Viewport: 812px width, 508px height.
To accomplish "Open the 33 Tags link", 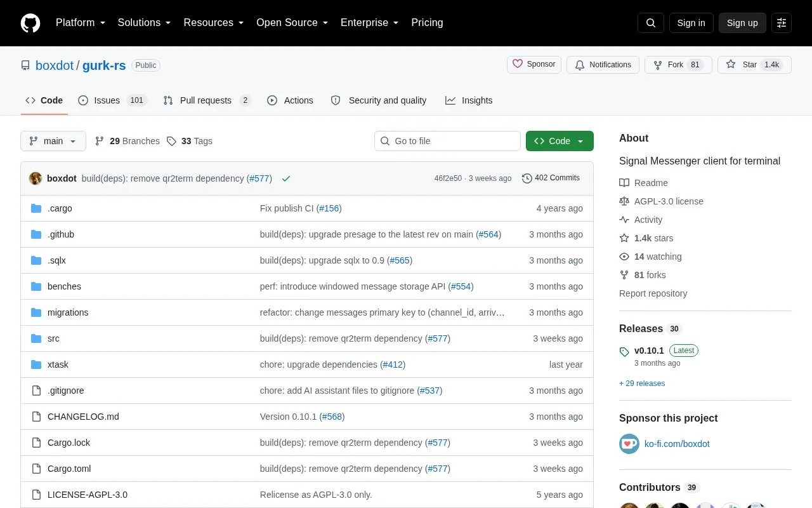I will (189, 141).
